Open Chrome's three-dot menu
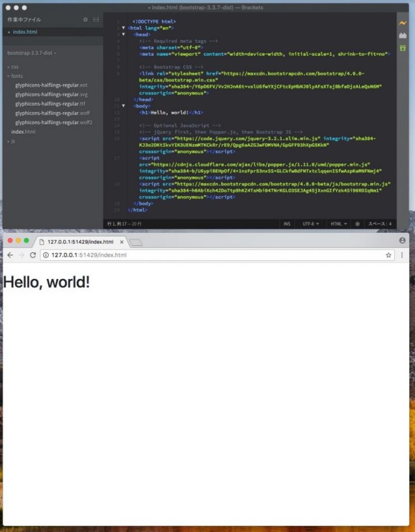The image size is (415, 532). [x=402, y=255]
